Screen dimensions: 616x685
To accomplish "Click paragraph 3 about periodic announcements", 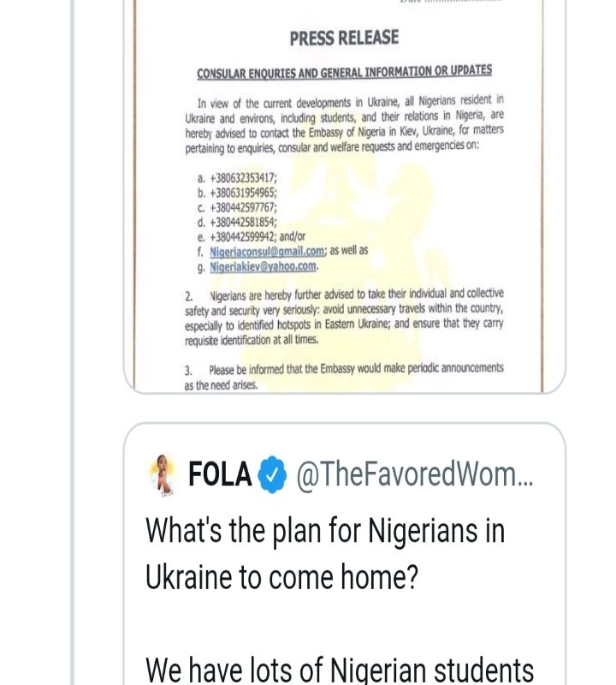I will tap(344, 376).
